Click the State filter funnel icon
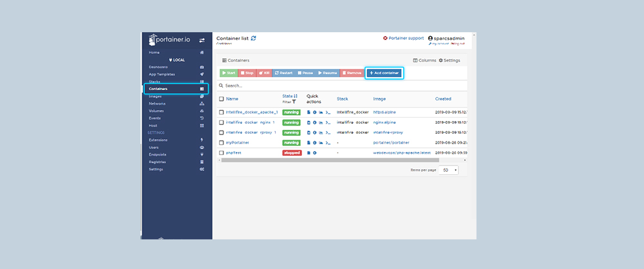Viewport: 644px width, 269px height. 294,102
